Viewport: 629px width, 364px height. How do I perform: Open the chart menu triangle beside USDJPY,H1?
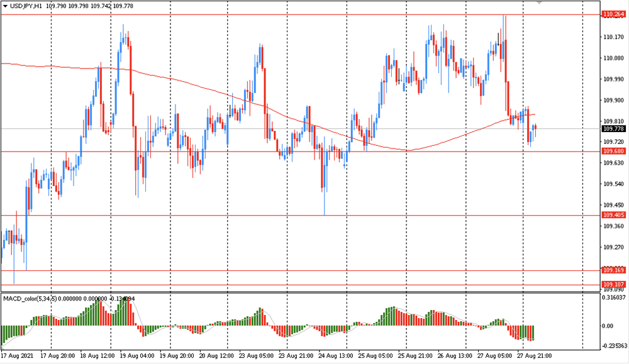[x=5, y=6]
